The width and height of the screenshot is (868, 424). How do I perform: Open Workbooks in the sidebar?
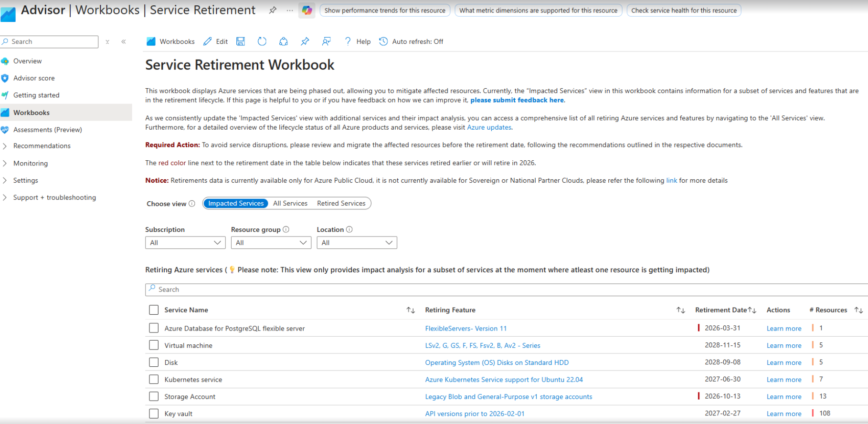coord(32,113)
